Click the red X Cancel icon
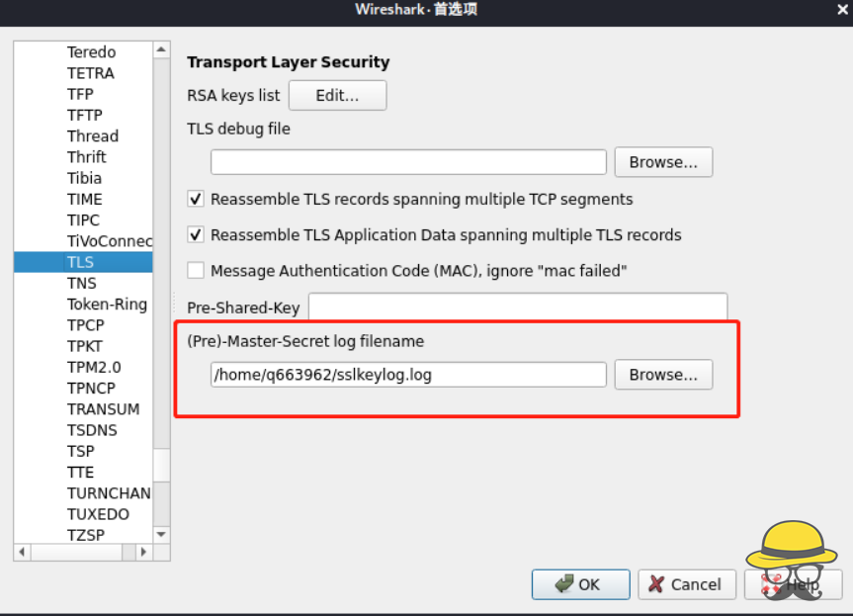 coord(656,584)
